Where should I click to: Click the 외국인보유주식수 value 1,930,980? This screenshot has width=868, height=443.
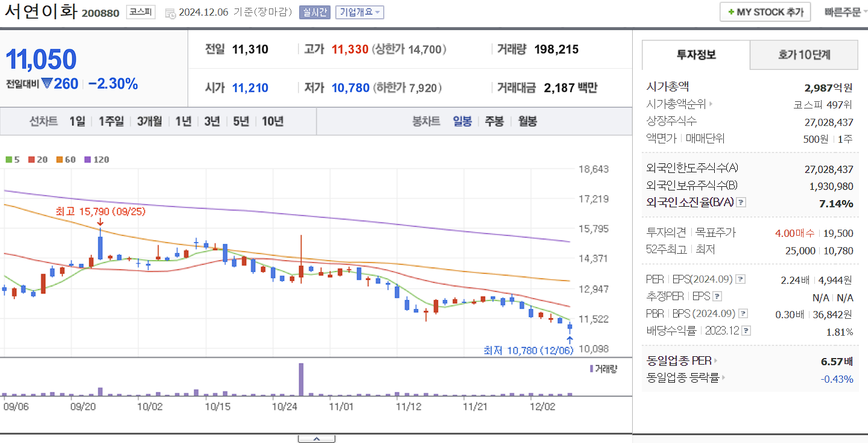click(832, 186)
